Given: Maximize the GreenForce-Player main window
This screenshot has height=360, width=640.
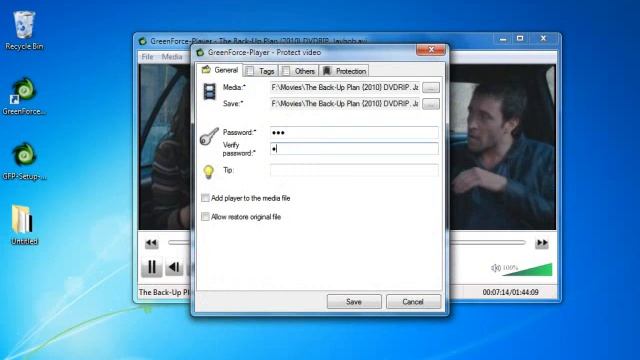Looking at the screenshot, I should [x=520, y=39].
